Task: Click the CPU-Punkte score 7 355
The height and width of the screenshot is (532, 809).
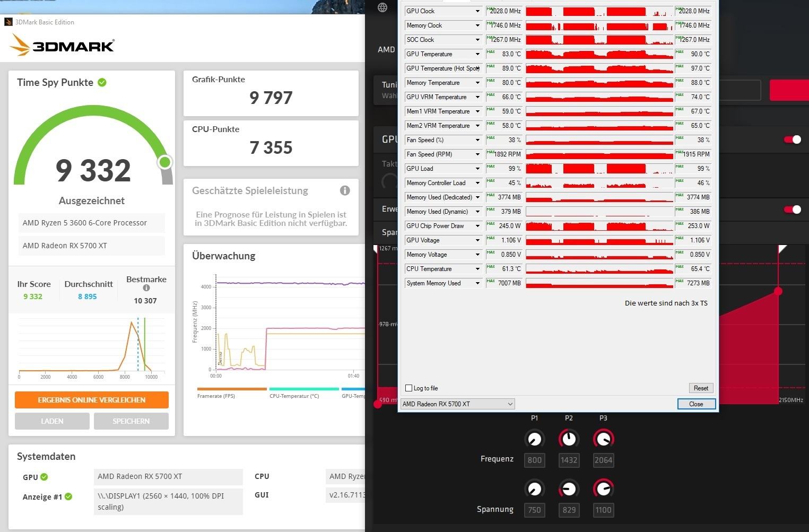Action: pos(271,147)
